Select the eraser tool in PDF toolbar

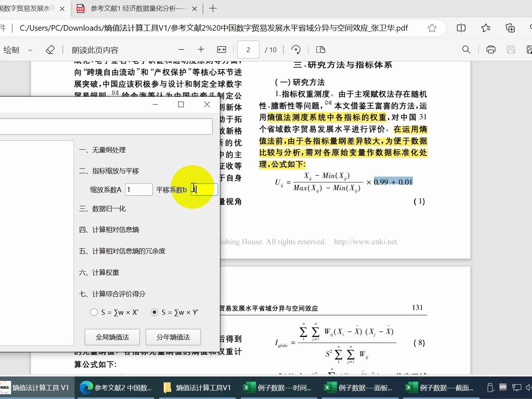point(50,50)
